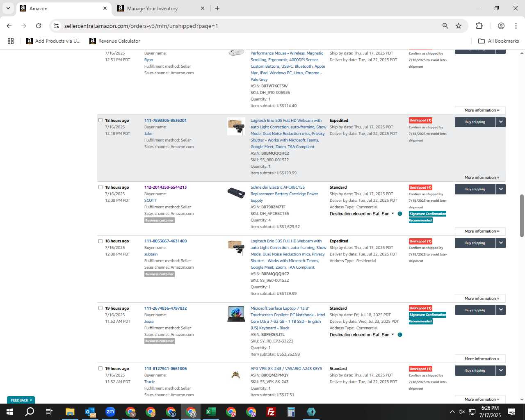Click Buy shipping for SCOTT's order
Image resolution: width=525 pixels, height=420 pixels.
(x=475, y=189)
